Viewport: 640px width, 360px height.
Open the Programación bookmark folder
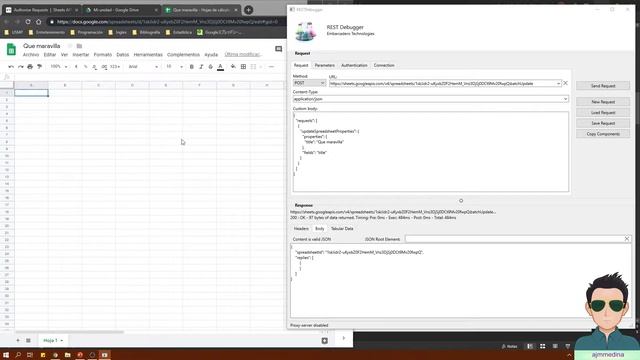pyautogui.click(x=87, y=32)
